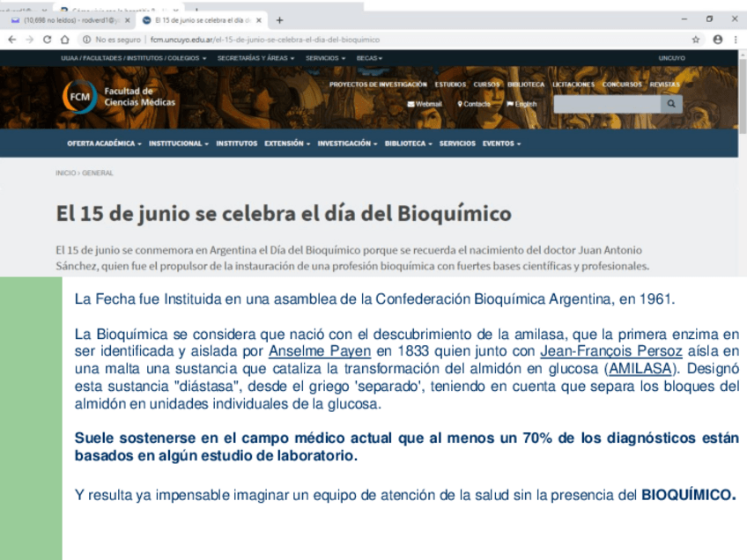Screen dimensions: 747x560
Task: Click 'Facultad de Ciencias Médicas' title text
Action: tap(139, 97)
